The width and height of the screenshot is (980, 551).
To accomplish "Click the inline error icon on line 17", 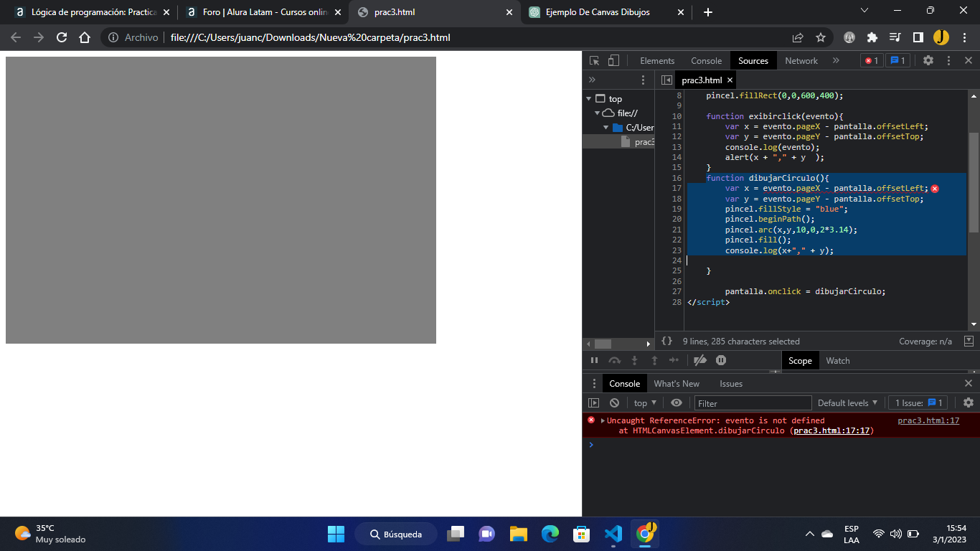I will [935, 189].
